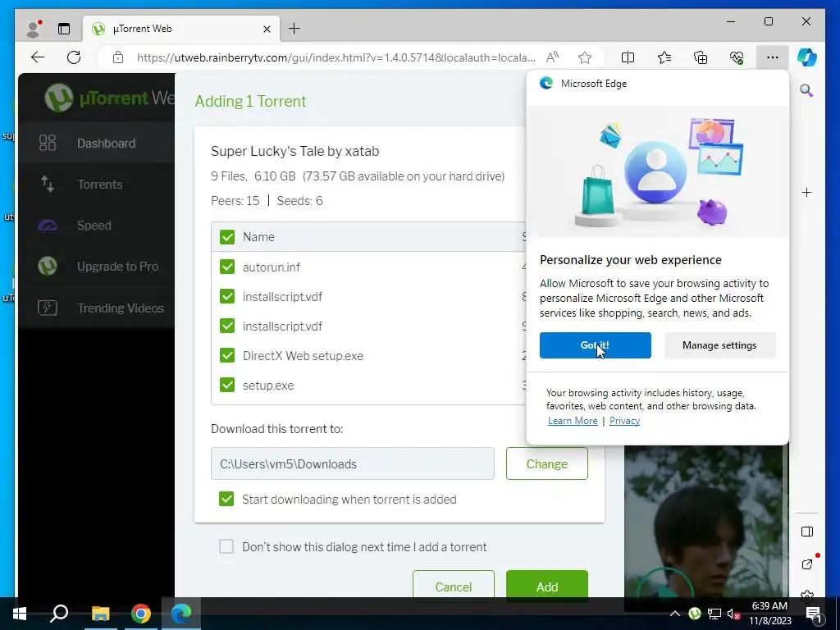Image resolution: width=840 pixels, height=630 pixels.
Task: Uncheck first installscript.vdf file
Action: tap(227, 296)
